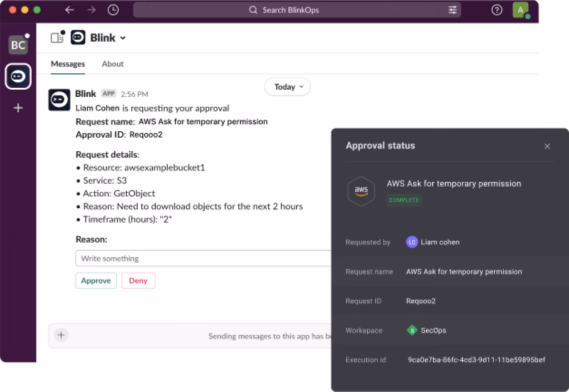The height and width of the screenshot is (392, 569).
Task: Switch to the About tab
Action: 113,64
